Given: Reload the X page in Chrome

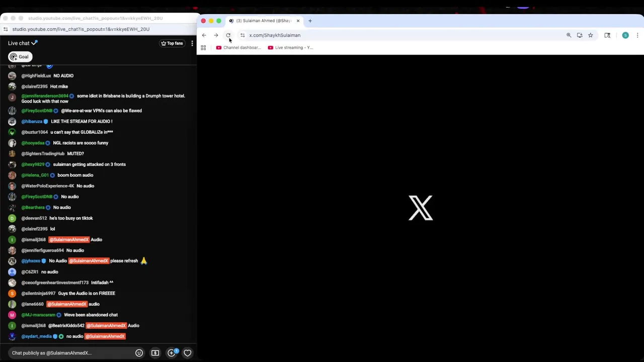Looking at the screenshot, I should tap(228, 35).
